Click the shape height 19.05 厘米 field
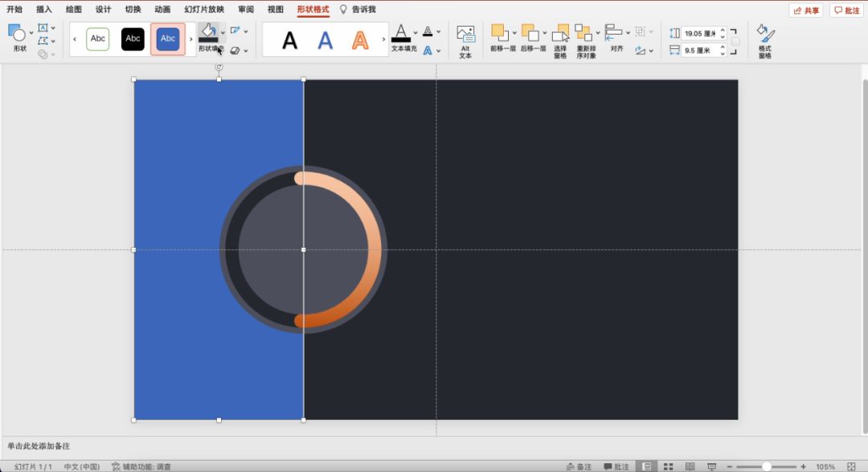 pos(699,34)
